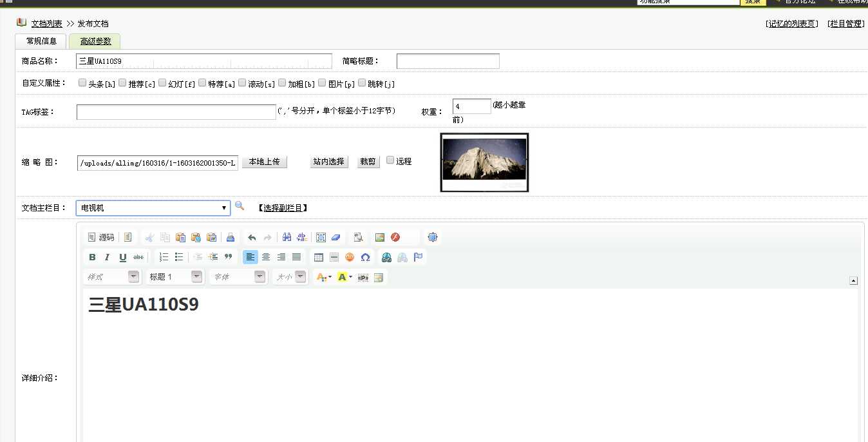
Task: Click the Insert Link icon
Action: pos(386,257)
